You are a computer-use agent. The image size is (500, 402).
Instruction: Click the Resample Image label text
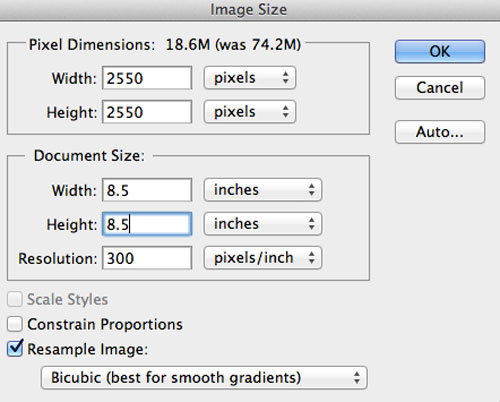(88, 350)
